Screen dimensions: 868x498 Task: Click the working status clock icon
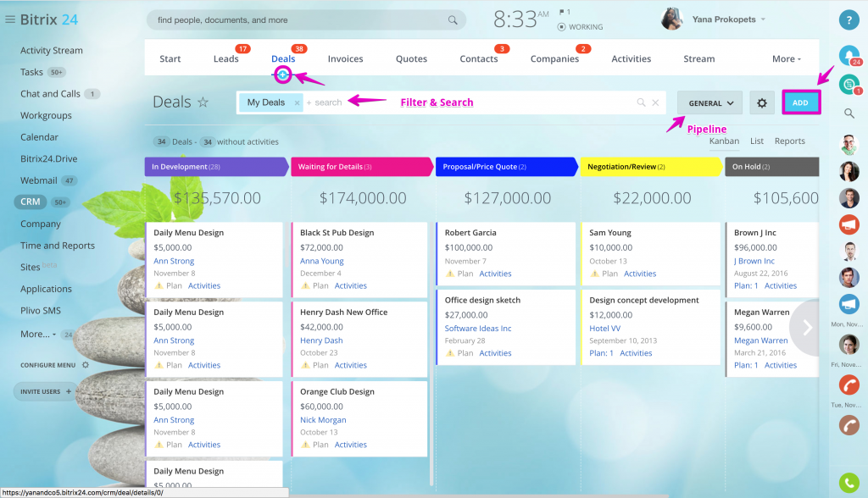[561, 26]
